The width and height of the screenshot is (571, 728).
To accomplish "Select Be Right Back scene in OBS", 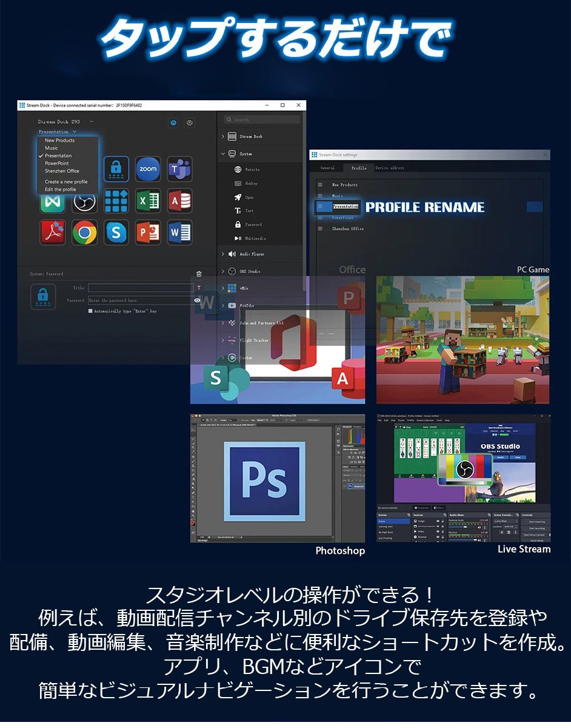I will (386, 532).
